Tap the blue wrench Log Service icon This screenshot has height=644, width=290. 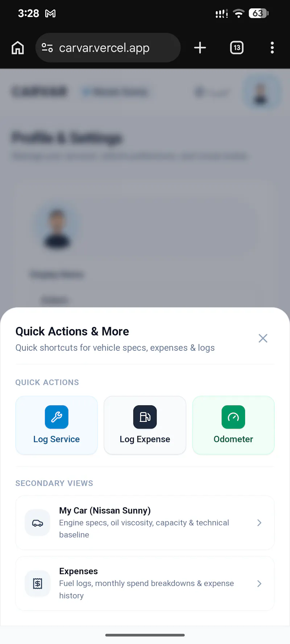[57, 417]
